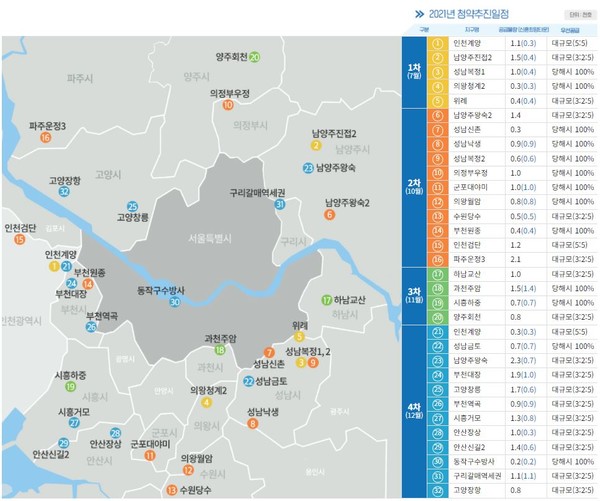Select the 과천주암 marker 18 on the map
Viewport: 600px width, 501px height.
click(220, 349)
